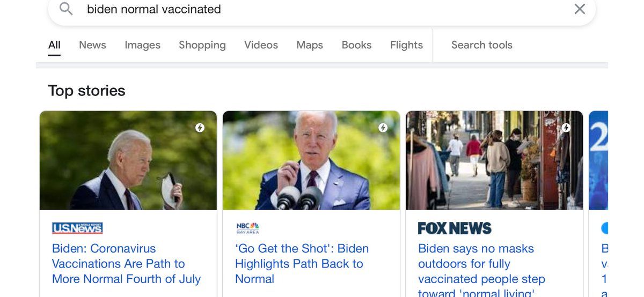This screenshot has height=297, width=644.
Task: Click the NBC Bay Area logo
Action: pyautogui.click(x=247, y=228)
